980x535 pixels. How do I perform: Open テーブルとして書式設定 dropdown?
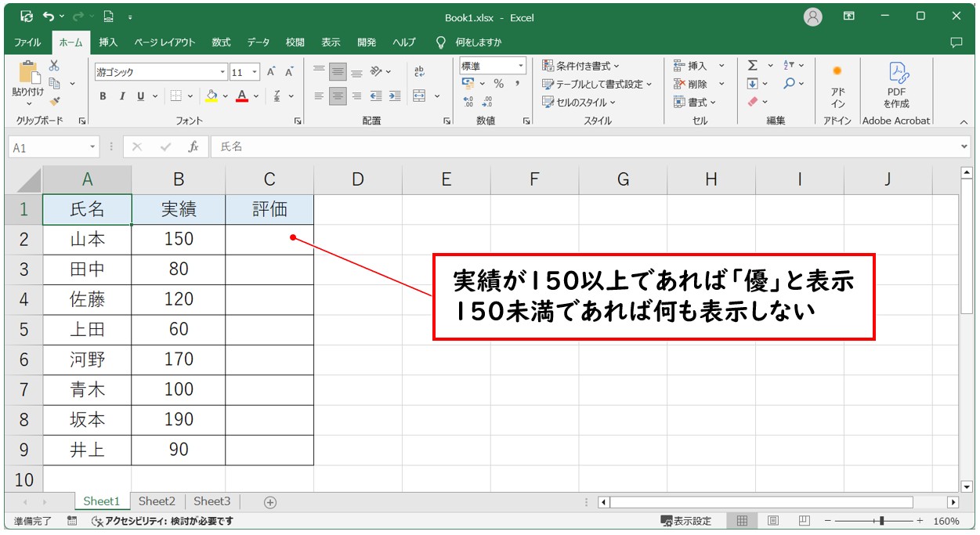[x=597, y=84]
